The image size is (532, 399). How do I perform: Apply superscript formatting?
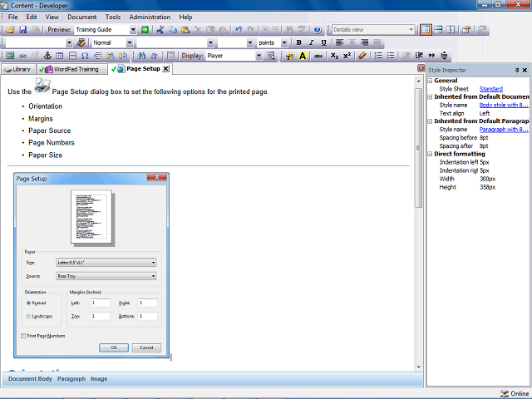(347, 56)
